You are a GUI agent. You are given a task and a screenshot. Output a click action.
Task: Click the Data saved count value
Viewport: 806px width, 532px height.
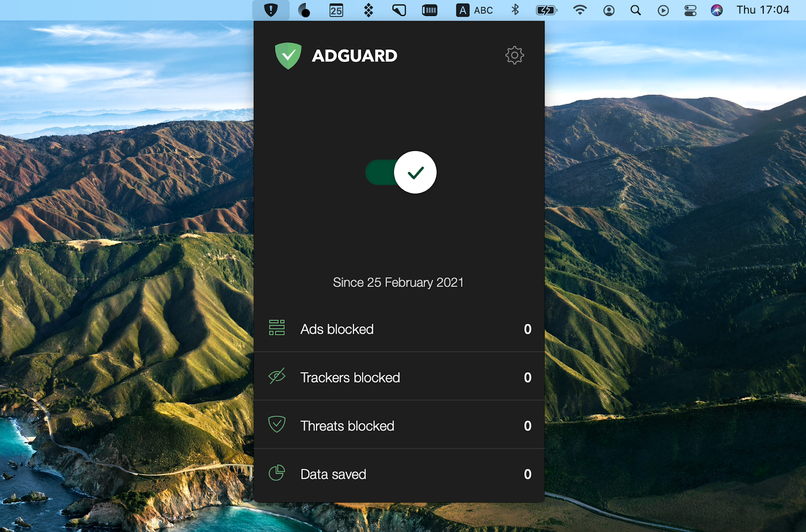pos(527,474)
